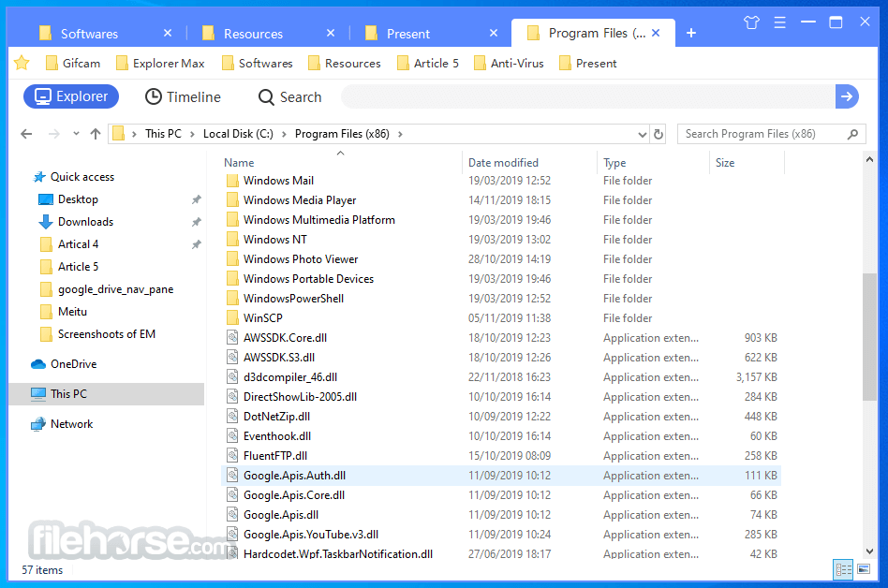Open google_drive_nav_pane folder in sidebar
The image size is (888, 588).
click(x=115, y=289)
